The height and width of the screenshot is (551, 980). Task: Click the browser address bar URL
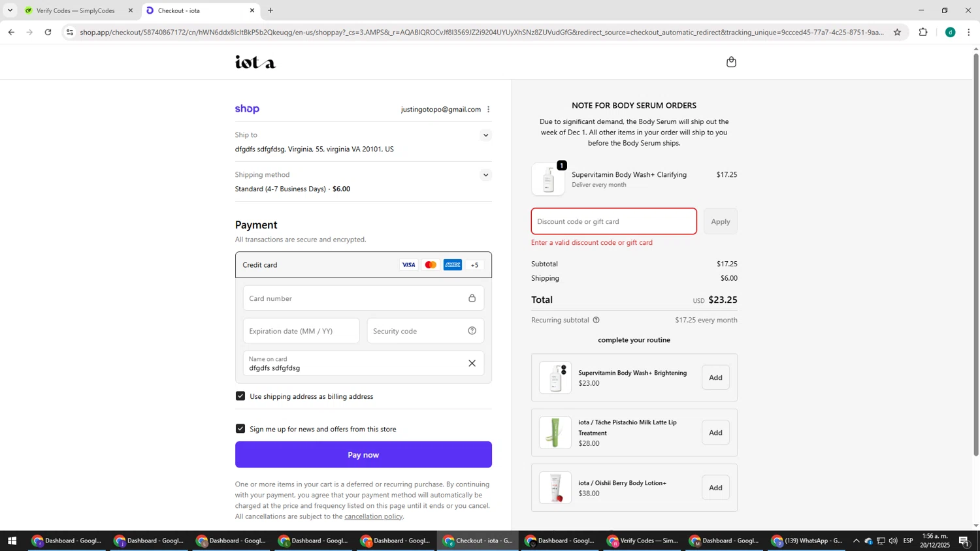(482, 32)
